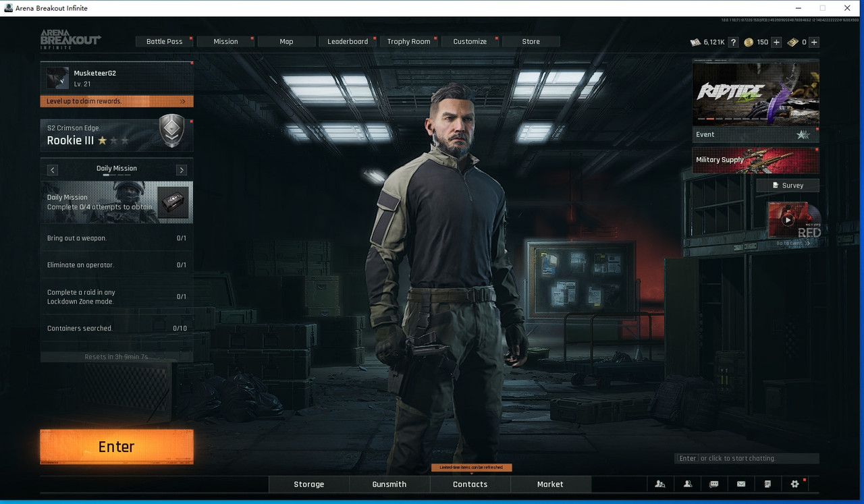864x504 pixels.
Task: Open the add friends search icon
Action: (x=660, y=484)
